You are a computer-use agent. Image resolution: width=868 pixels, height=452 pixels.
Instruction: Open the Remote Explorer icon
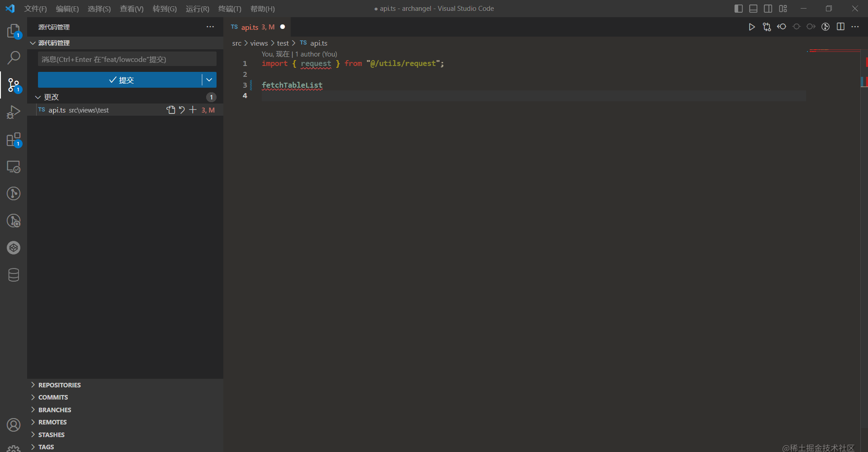pos(14,166)
